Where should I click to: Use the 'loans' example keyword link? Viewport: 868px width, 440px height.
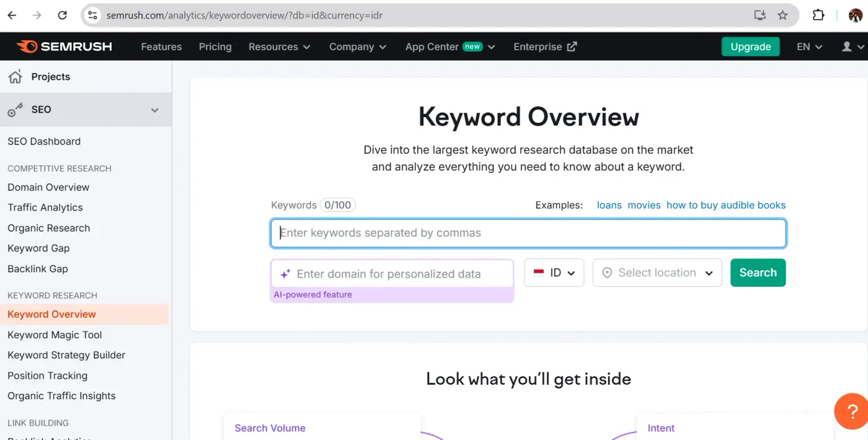point(609,205)
